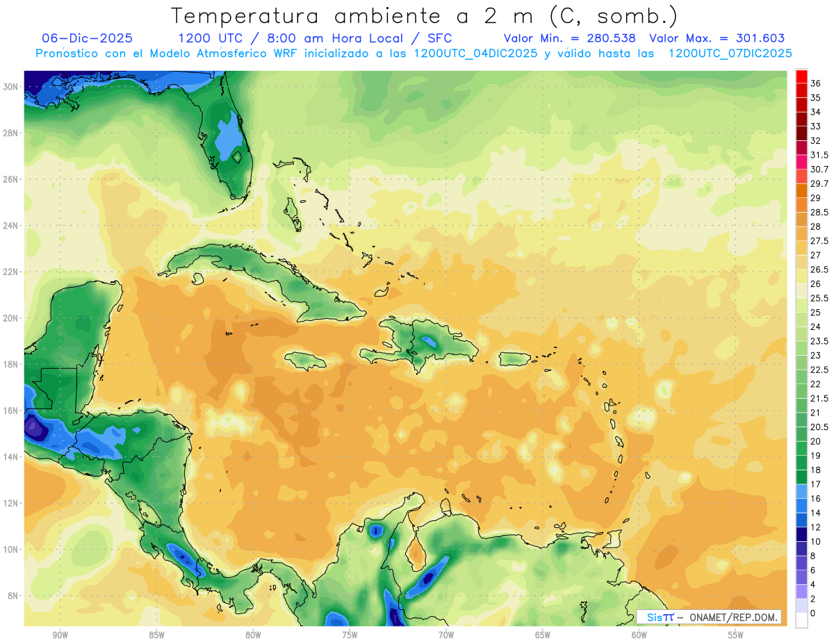Click legend value '25.5'
Viewport: 834px width, 644px height.
coord(819,298)
